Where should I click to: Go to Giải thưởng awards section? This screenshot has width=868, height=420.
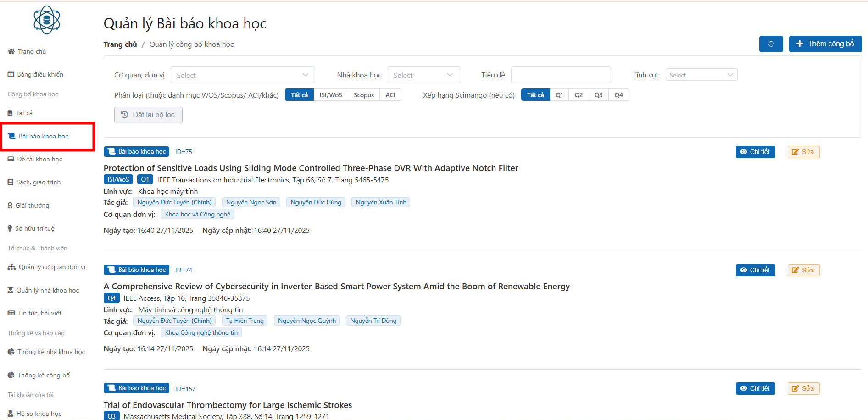[x=32, y=205]
